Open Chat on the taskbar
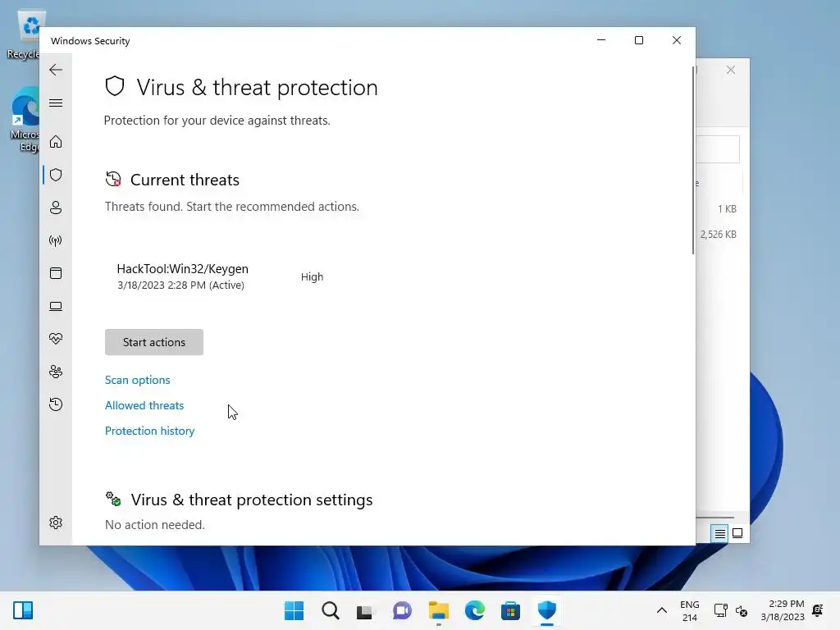 [402, 610]
